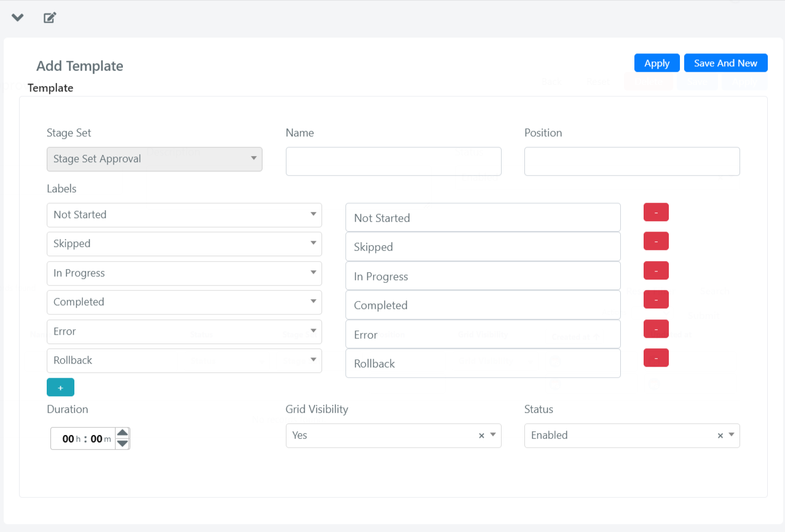
Task: Clear the Status Enabled selection
Action: point(720,436)
